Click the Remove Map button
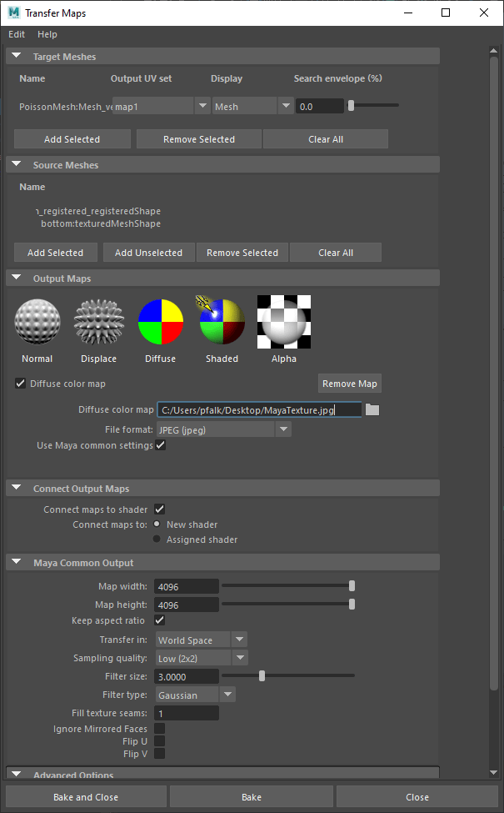Screen dimensions: 504x813 pyautogui.click(x=350, y=384)
